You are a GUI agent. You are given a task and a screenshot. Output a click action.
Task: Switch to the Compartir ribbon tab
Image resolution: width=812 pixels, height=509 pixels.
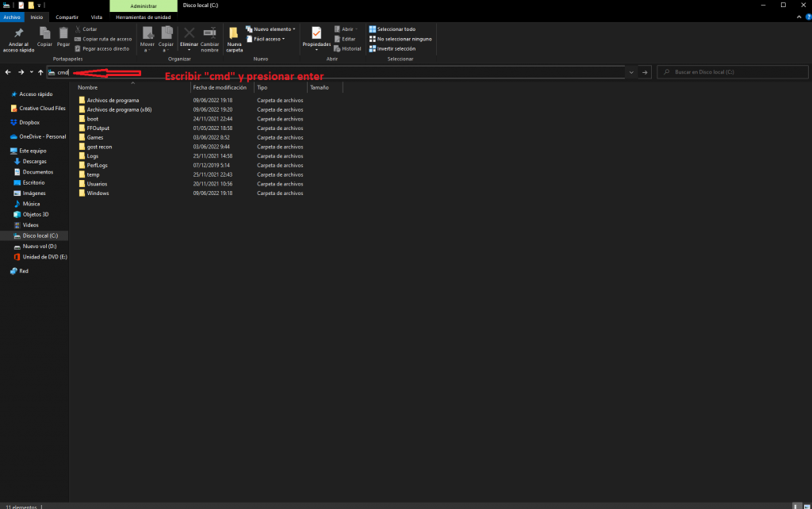(67, 17)
